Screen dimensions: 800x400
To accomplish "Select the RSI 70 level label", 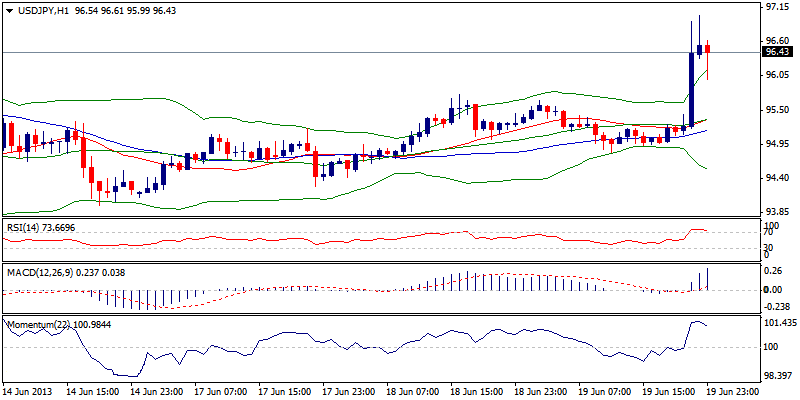I will (x=768, y=232).
